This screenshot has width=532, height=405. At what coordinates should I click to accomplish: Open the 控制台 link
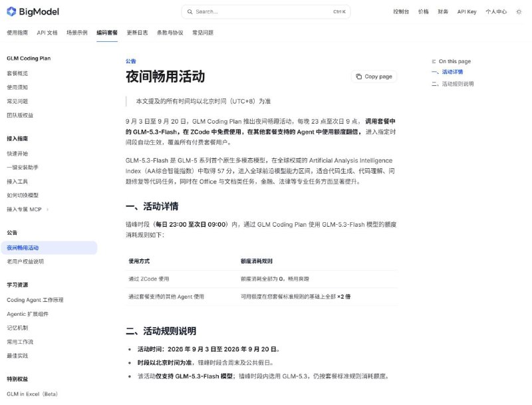tap(401, 11)
